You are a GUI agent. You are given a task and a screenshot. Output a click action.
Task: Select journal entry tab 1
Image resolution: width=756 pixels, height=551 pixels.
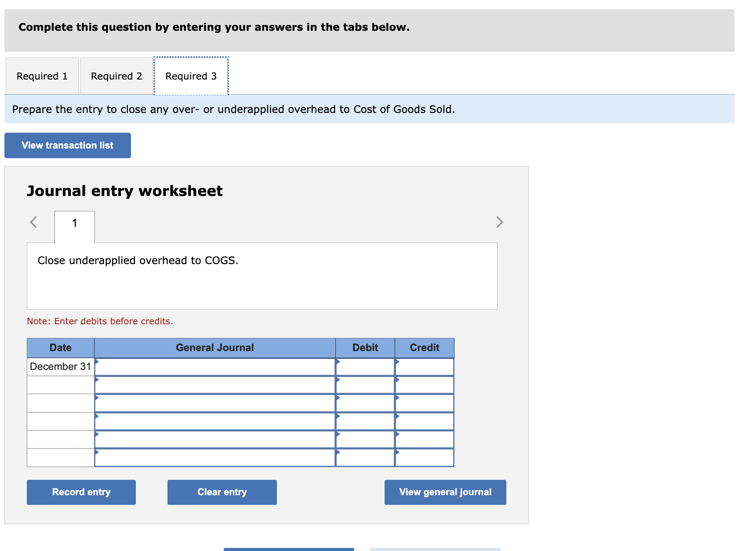(x=74, y=223)
